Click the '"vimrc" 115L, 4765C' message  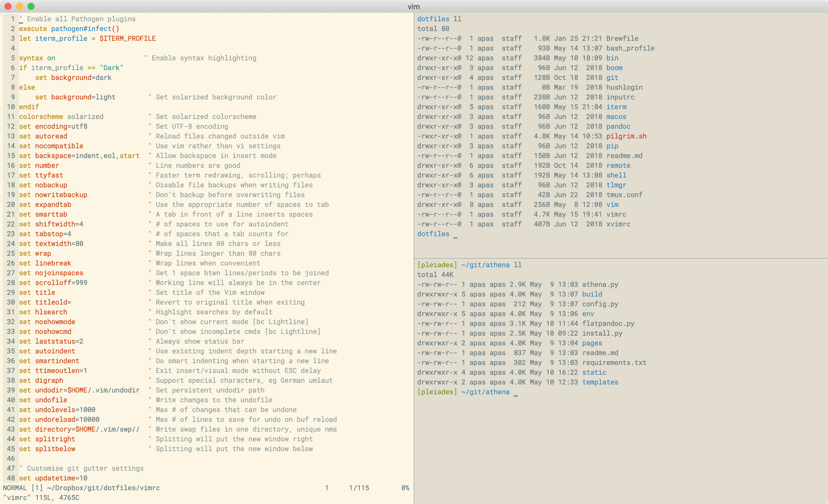click(41, 498)
